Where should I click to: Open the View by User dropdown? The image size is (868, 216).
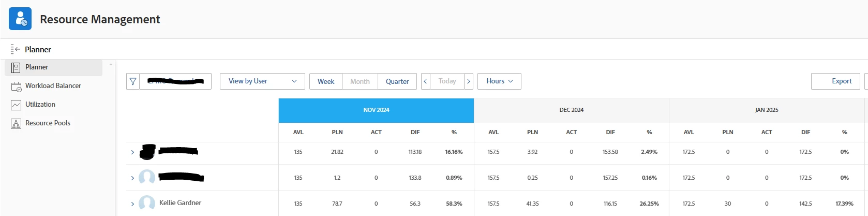(262, 81)
